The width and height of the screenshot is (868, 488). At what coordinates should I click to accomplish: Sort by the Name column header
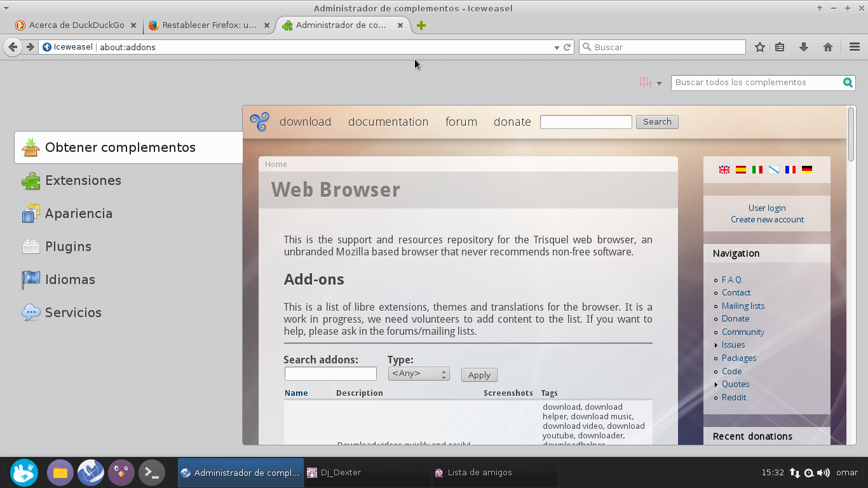pyautogui.click(x=296, y=393)
